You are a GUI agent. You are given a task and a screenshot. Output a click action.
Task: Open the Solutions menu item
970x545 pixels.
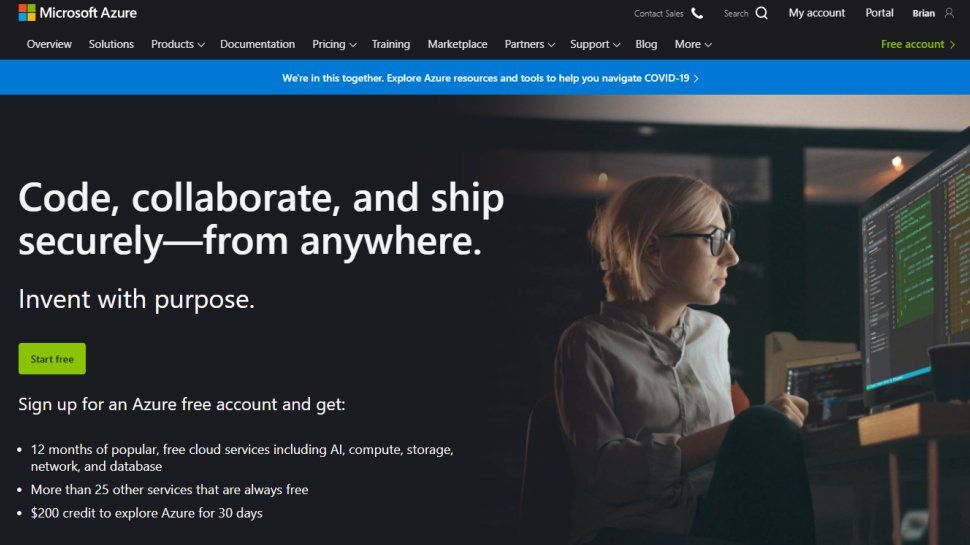coord(111,45)
